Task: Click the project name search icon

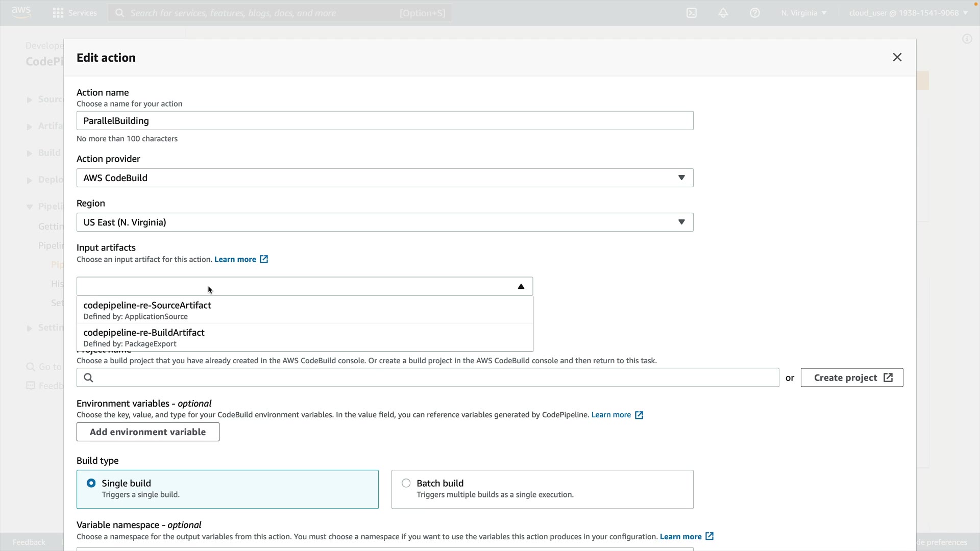Action: click(88, 378)
